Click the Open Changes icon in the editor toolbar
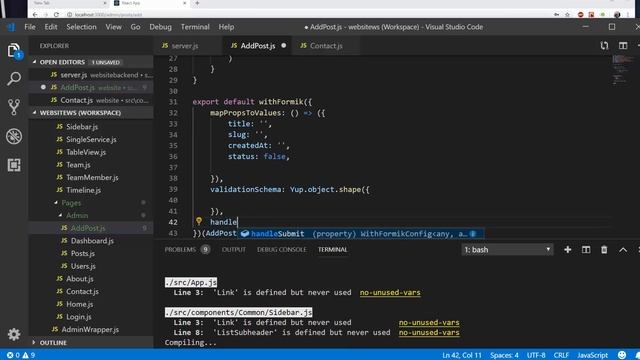Image resolution: width=640 pixels, height=360 pixels. pos(604,46)
